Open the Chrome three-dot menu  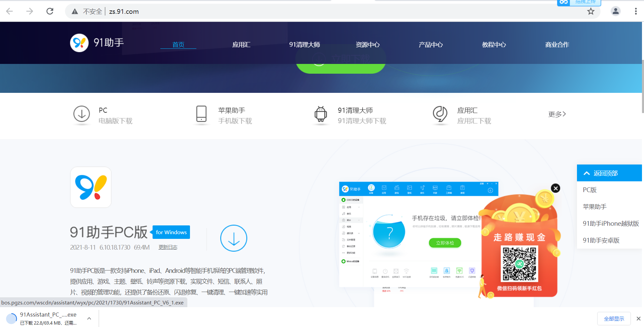tap(636, 11)
